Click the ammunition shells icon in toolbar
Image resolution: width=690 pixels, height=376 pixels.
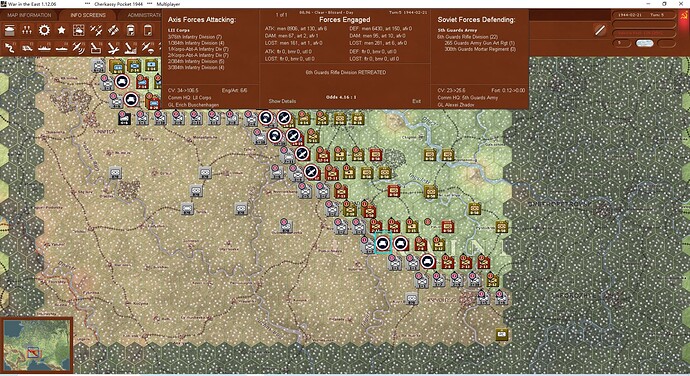(114, 30)
